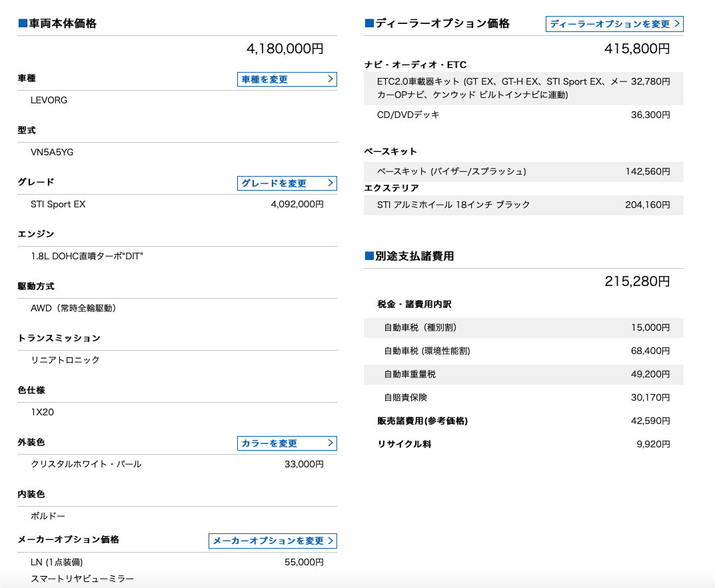Click the 1.8L DOHC直噴ターボ engine text
The image size is (715, 588).
pos(87,257)
